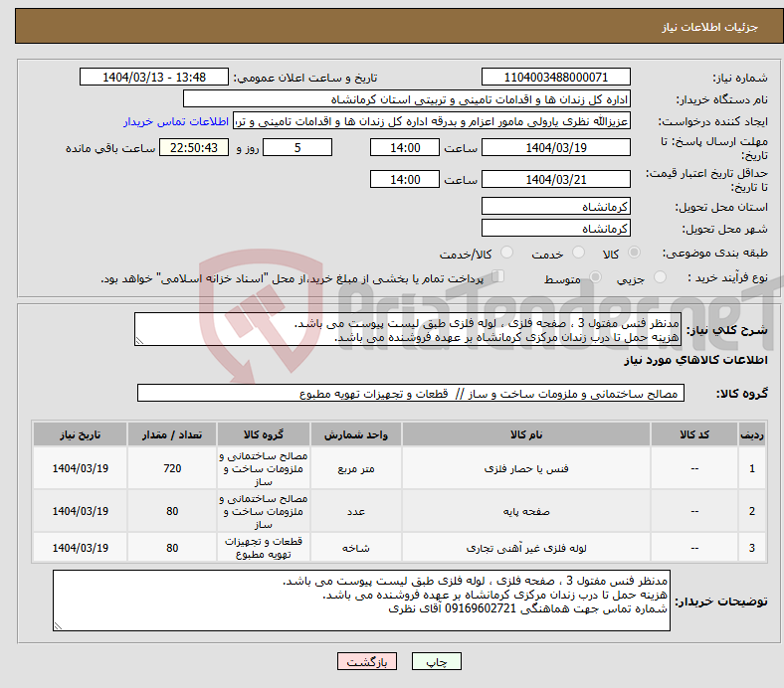Image resolution: width=784 pixels, height=688 pixels.
Task: Click the توضیحات خریدار buyer notes textarea
Action: [x=361, y=601]
